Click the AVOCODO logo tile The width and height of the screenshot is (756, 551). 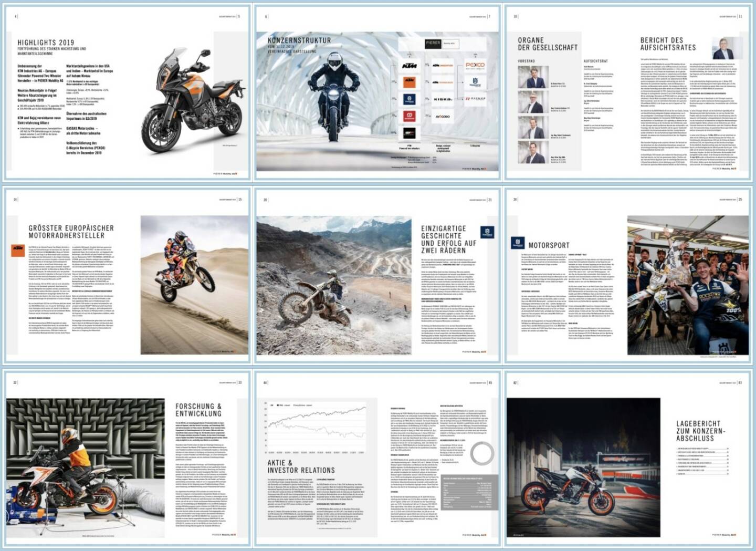coord(443,117)
